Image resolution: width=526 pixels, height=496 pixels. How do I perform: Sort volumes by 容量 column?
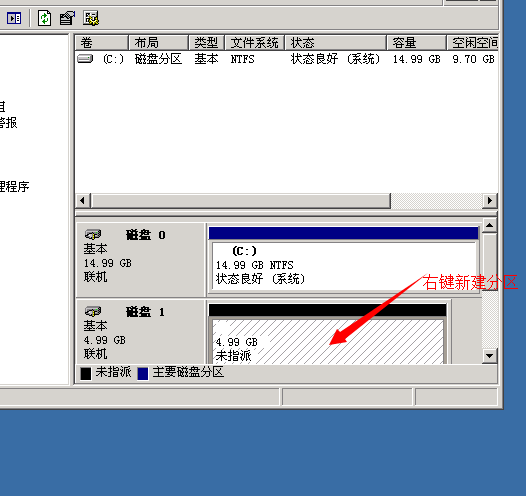pos(416,43)
